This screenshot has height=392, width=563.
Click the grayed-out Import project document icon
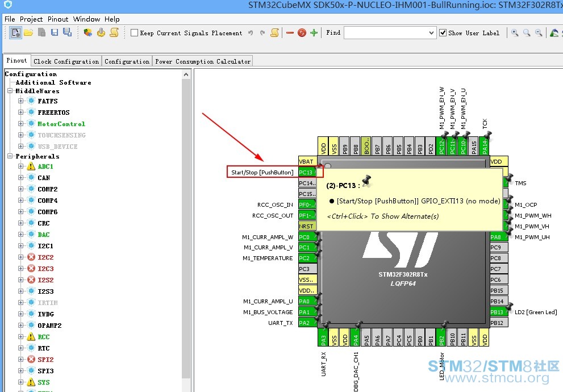41,33
